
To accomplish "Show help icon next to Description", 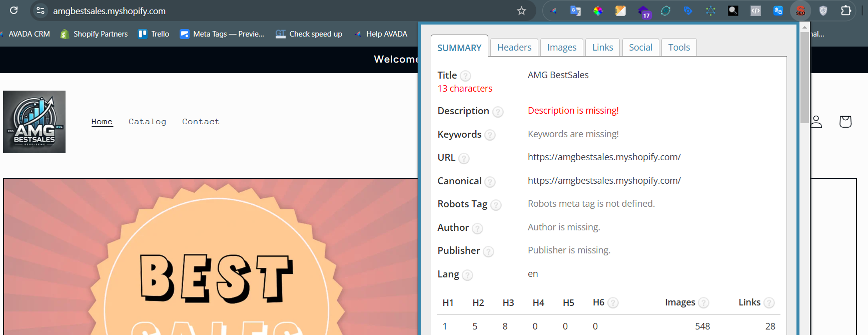I will coord(498,112).
